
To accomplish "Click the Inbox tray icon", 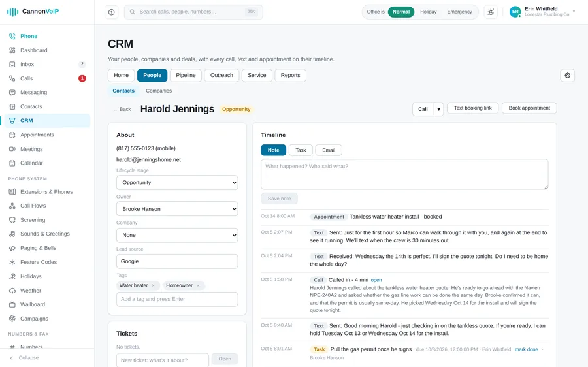I will 12,64.
